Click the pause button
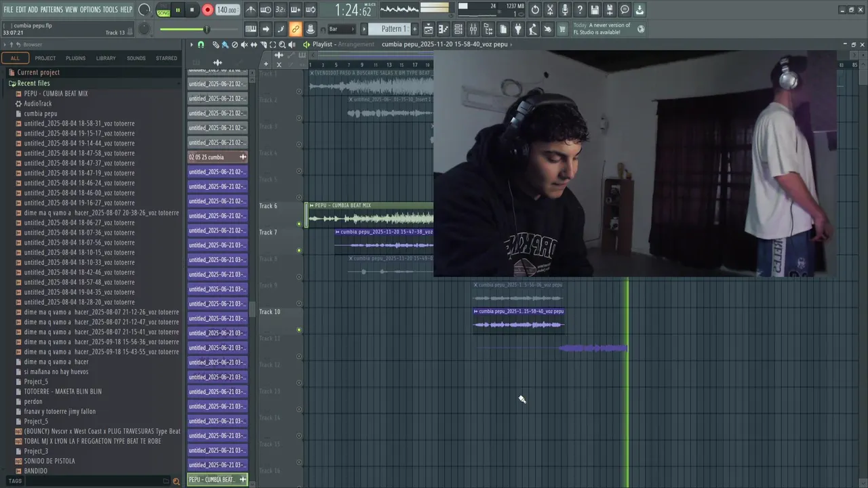The width and height of the screenshot is (868, 488). 178,10
